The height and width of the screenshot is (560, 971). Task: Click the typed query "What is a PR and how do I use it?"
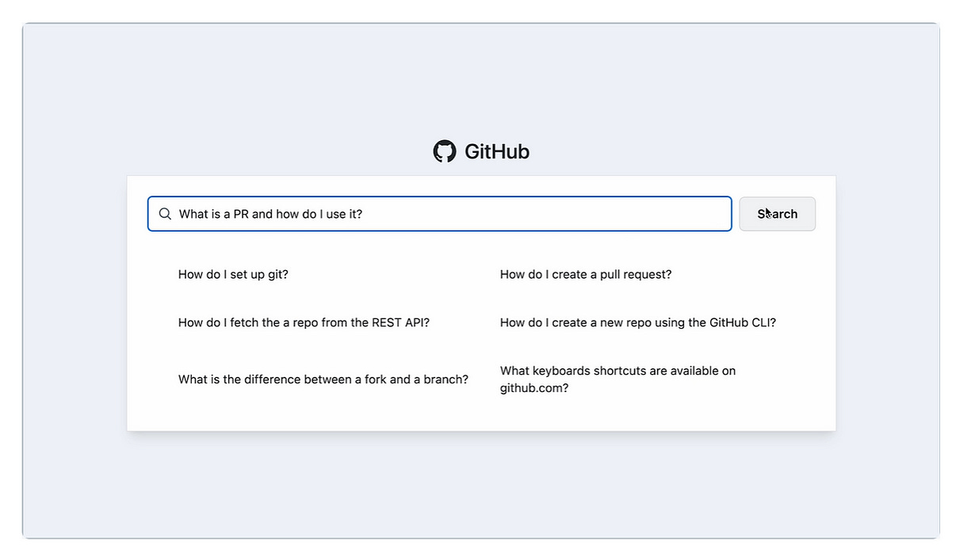270,213
